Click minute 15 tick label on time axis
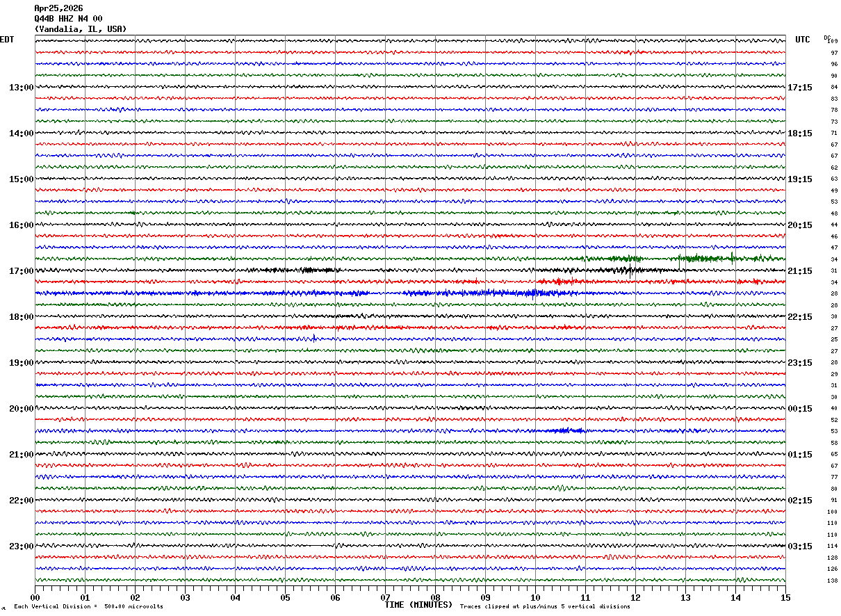841x616 pixels. tap(785, 597)
